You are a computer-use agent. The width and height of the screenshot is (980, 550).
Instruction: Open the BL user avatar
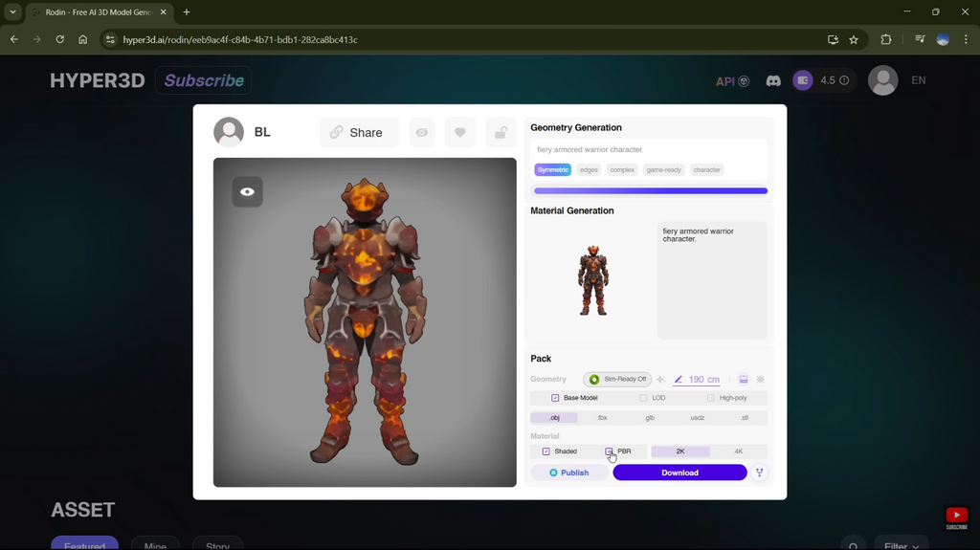[229, 132]
